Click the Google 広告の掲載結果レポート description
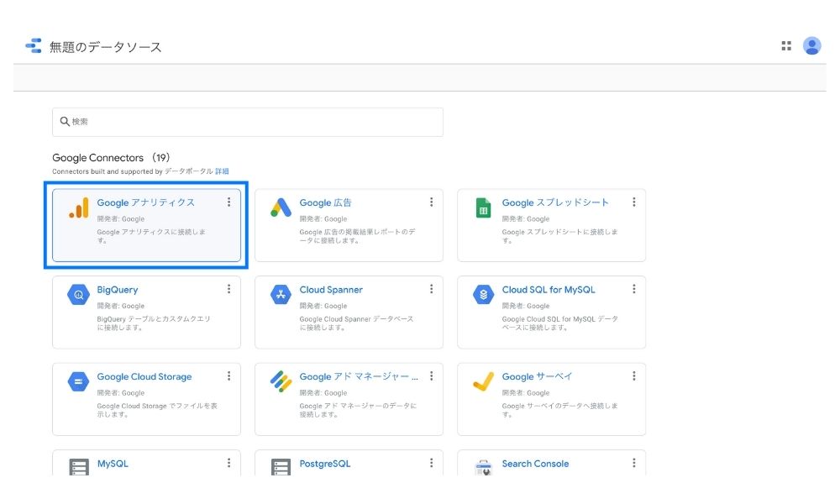This screenshot has height=504, width=840. [x=357, y=236]
